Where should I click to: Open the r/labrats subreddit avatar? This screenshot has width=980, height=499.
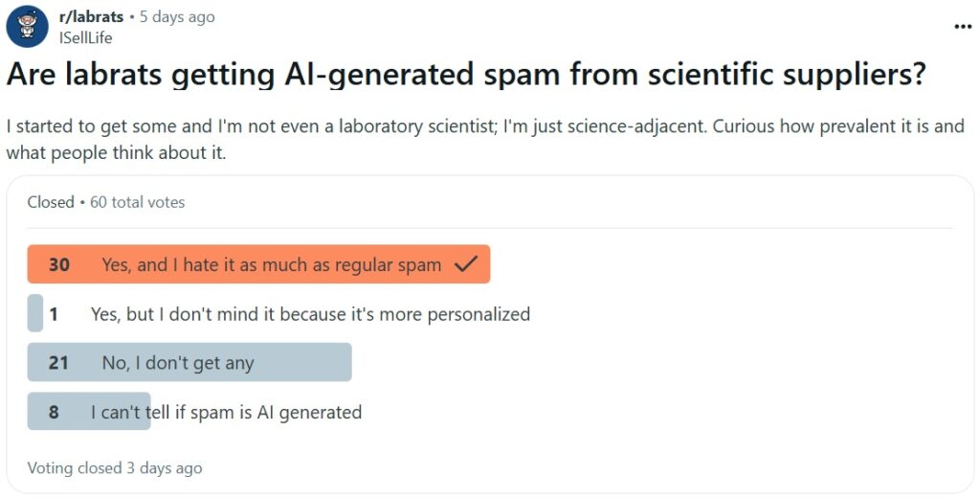point(27,27)
